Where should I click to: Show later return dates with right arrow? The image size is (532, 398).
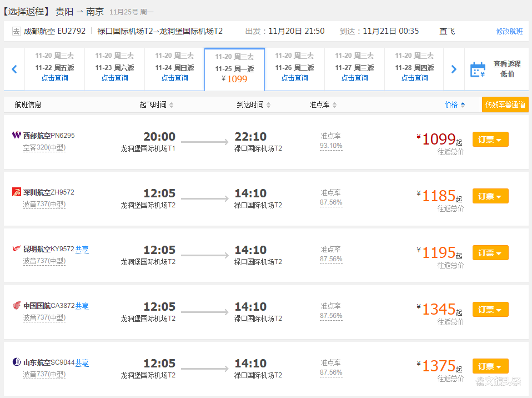pos(454,69)
